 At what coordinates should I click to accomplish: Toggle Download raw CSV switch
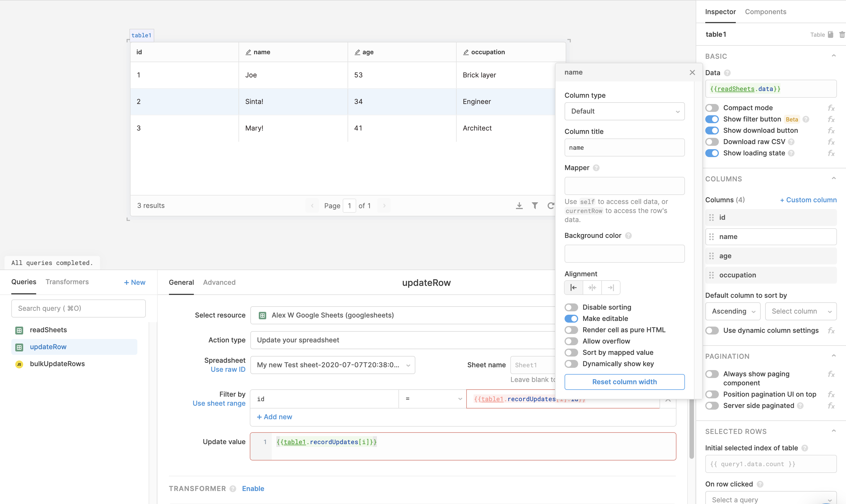[x=712, y=142]
